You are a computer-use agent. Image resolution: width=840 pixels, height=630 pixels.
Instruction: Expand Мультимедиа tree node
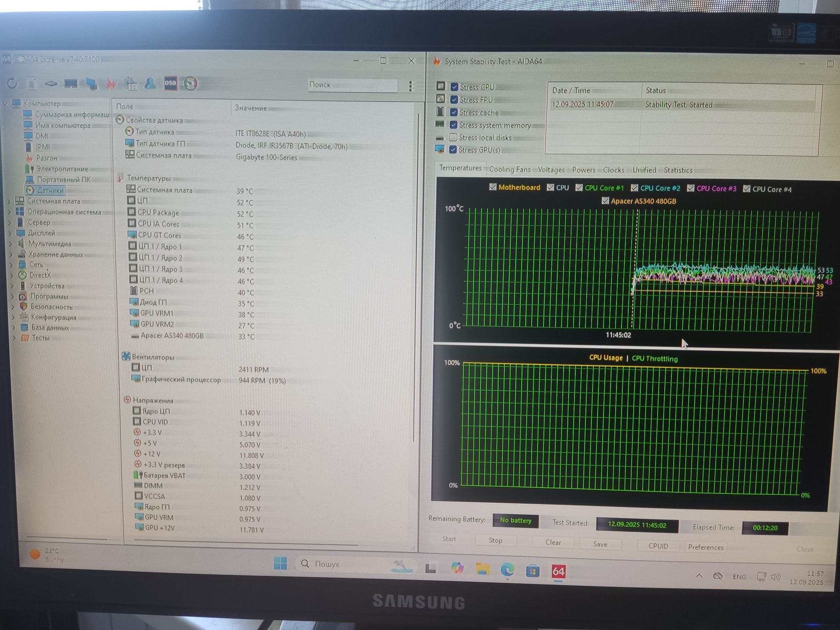(x=11, y=244)
